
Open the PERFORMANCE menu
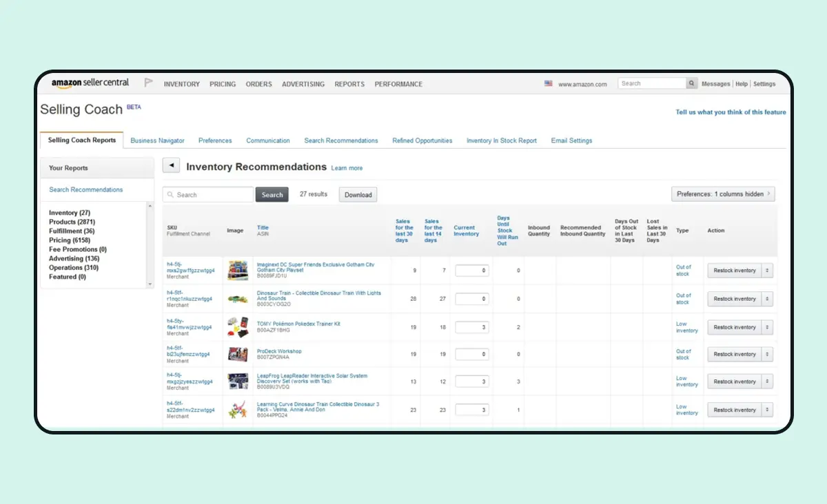click(x=398, y=84)
